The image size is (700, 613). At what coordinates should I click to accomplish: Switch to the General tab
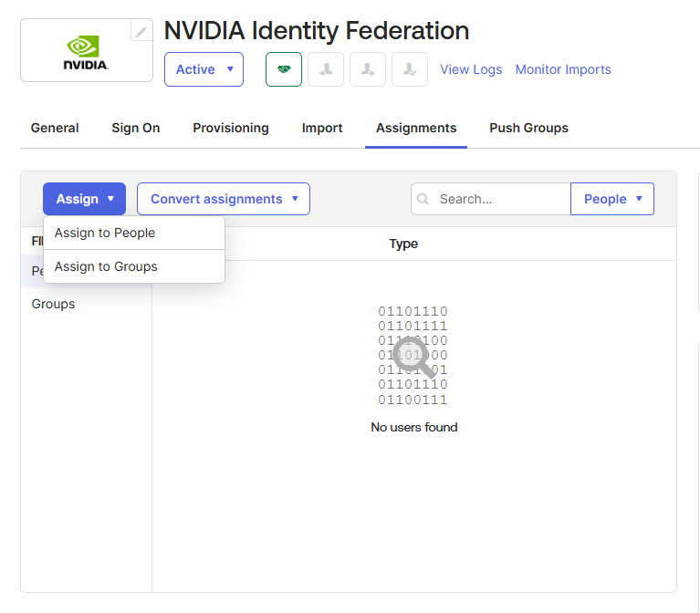point(55,128)
